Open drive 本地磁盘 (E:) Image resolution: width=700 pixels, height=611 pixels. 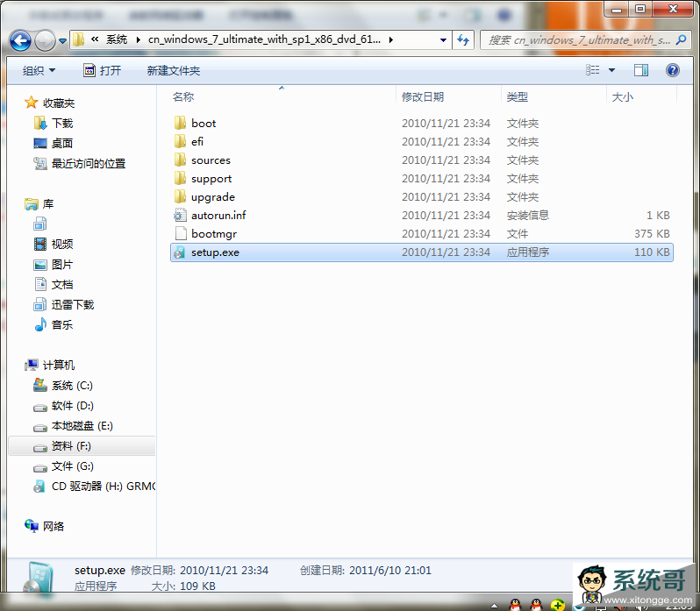pos(82,426)
